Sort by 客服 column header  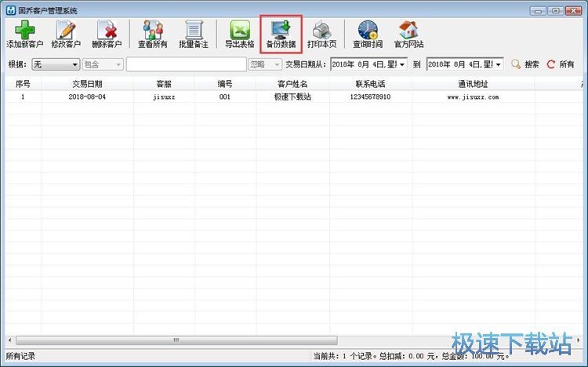pos(164,84)
